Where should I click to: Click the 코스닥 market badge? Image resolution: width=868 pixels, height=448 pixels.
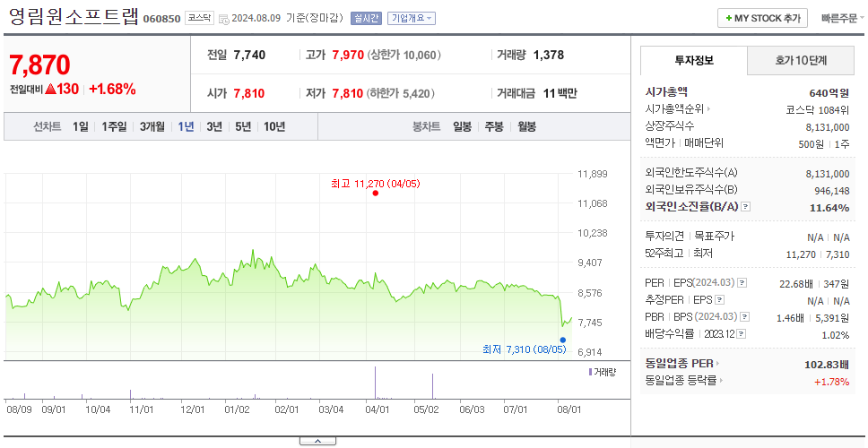point(199,18)
